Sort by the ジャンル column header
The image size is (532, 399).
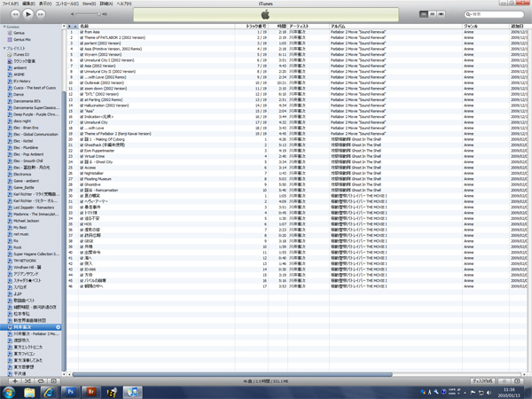(x=486, y=26)
